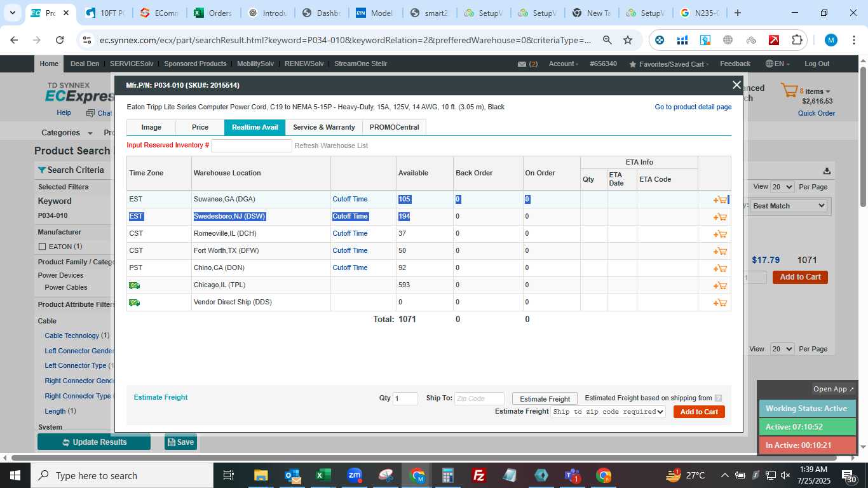
Task: Switch to the Image tab
Action: pyautogui.click(x=151, y=128)
